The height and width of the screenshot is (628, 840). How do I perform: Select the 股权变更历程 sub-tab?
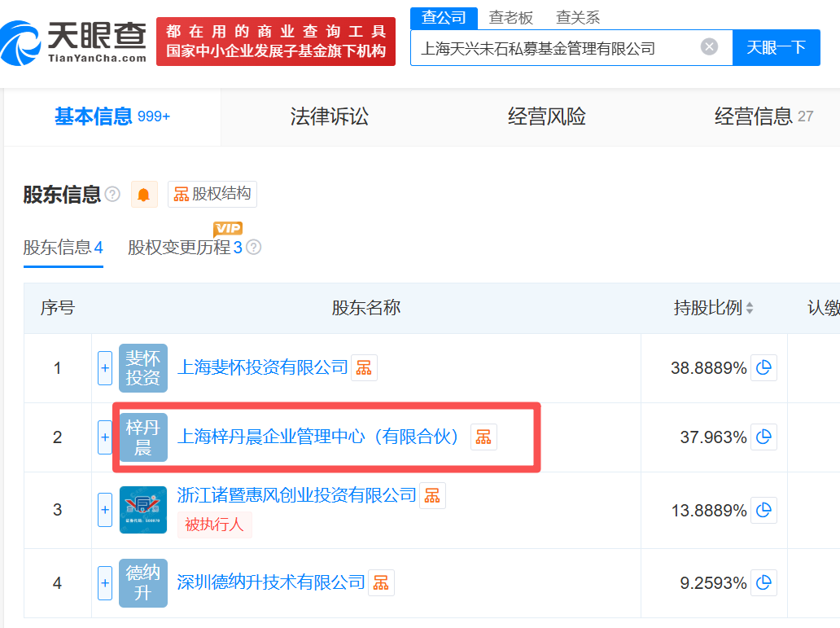click(x=185, y=248)
